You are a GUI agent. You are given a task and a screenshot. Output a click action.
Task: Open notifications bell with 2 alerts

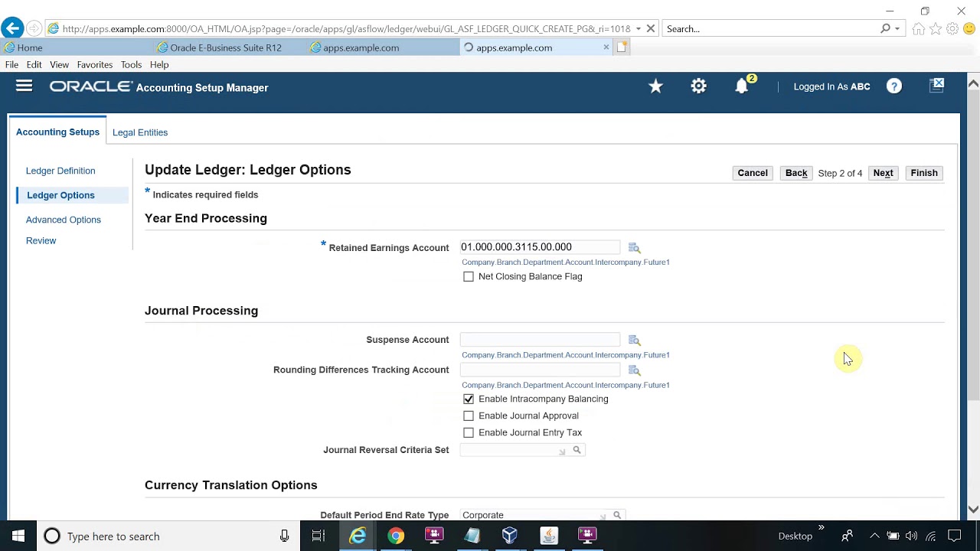(x=742, y=86)
